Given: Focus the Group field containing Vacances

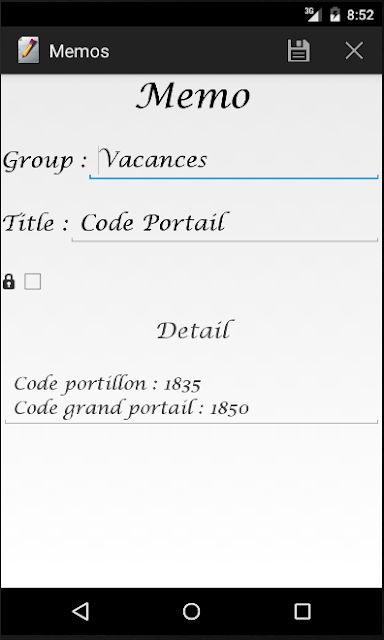Looking at the screenshot, I should (x=234, y=161).
